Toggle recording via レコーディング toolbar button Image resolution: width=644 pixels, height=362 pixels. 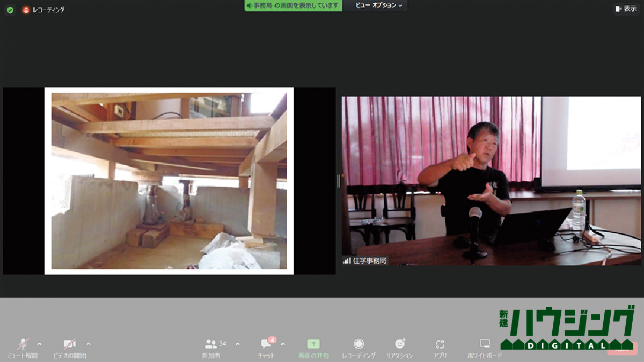point(358,344)
